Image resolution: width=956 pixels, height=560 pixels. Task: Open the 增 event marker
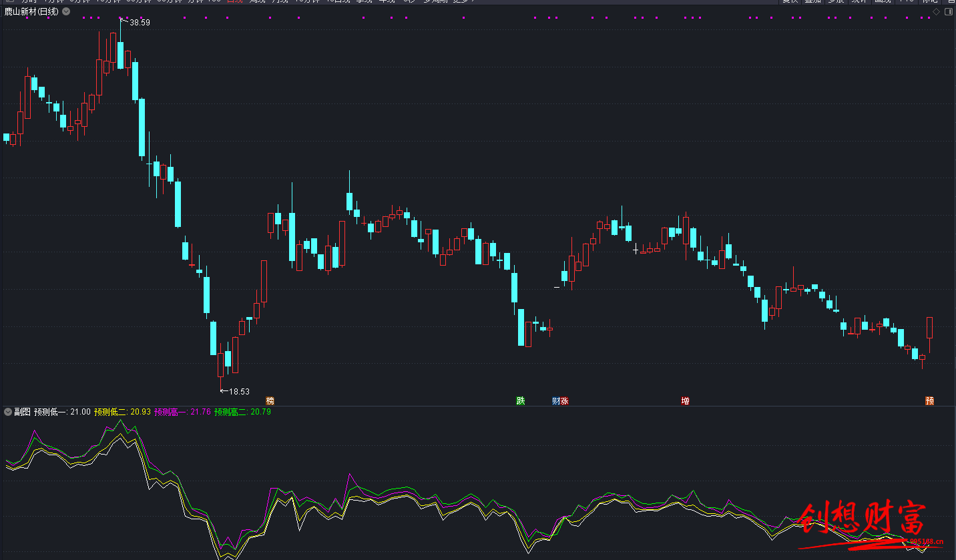pos(685,401)
